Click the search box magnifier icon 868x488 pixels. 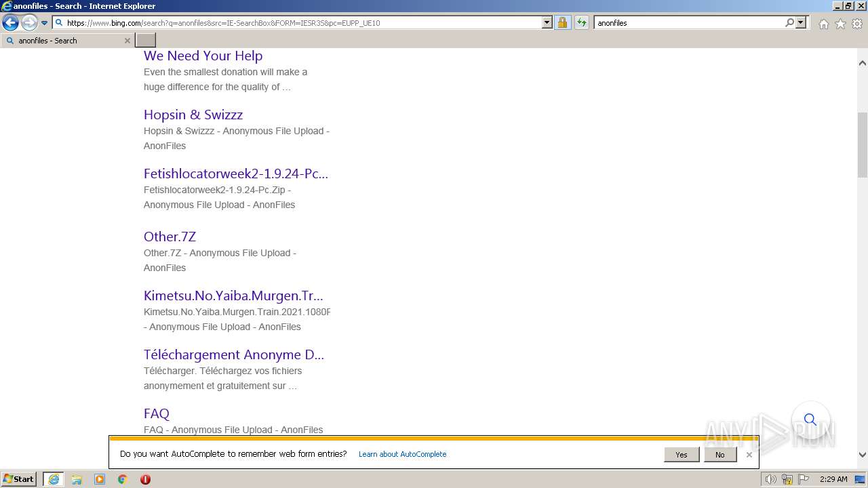(789, 22)
